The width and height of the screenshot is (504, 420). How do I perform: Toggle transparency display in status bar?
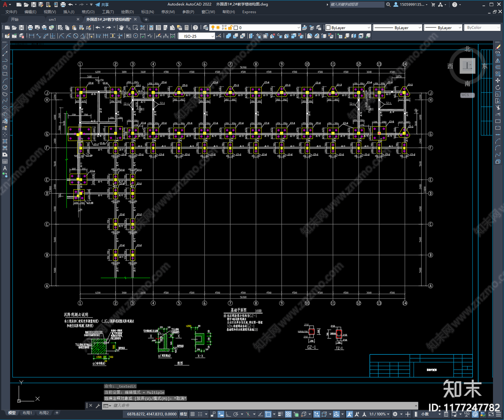pos(288,414)
